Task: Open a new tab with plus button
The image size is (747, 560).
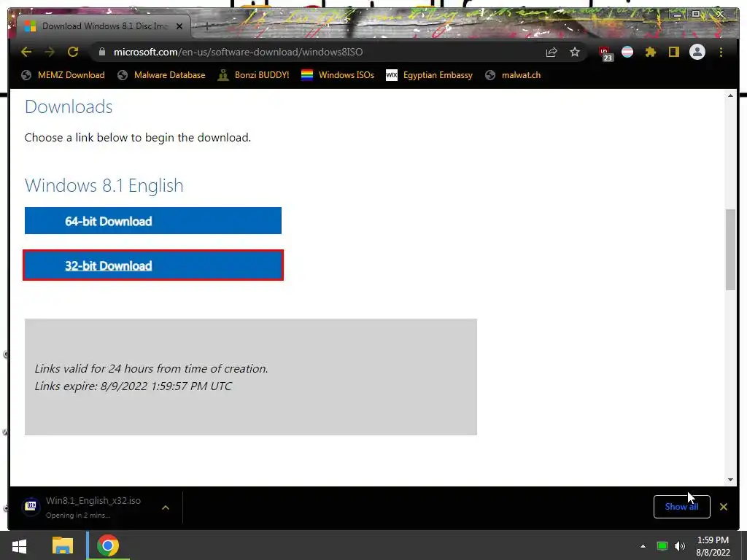Action: [x=206, y=27]
